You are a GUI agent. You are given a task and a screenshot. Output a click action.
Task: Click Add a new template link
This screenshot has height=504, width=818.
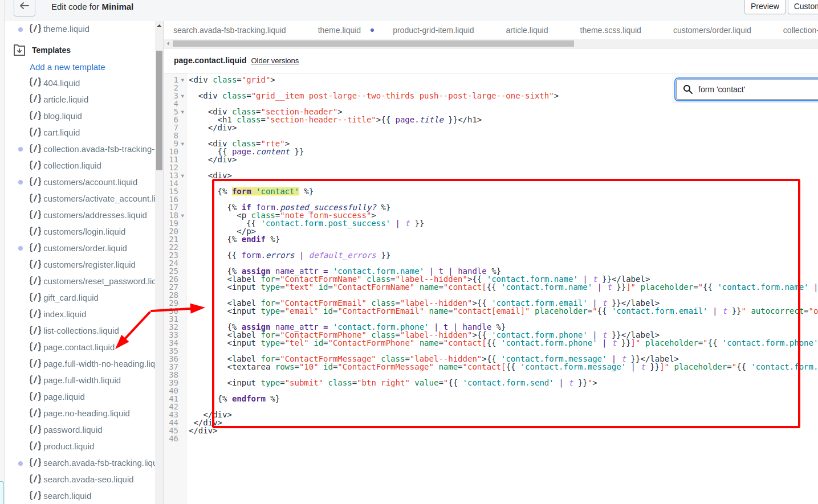[67, 67]
